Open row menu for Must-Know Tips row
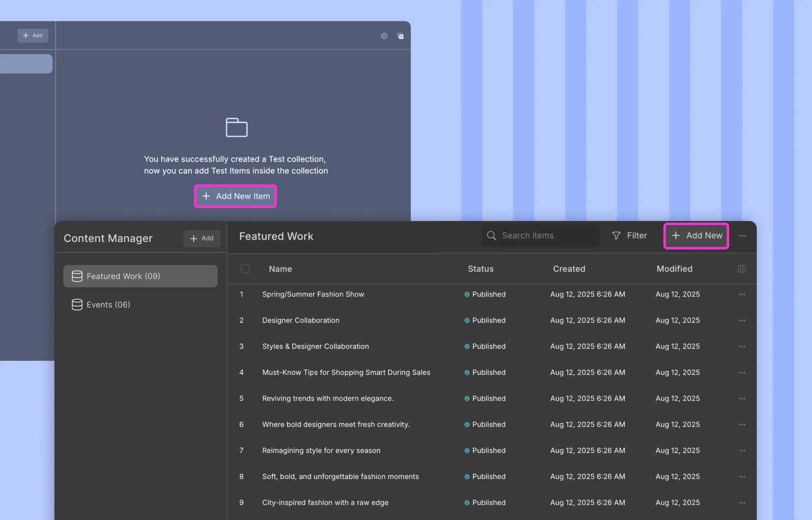 [x=742, y=372]
